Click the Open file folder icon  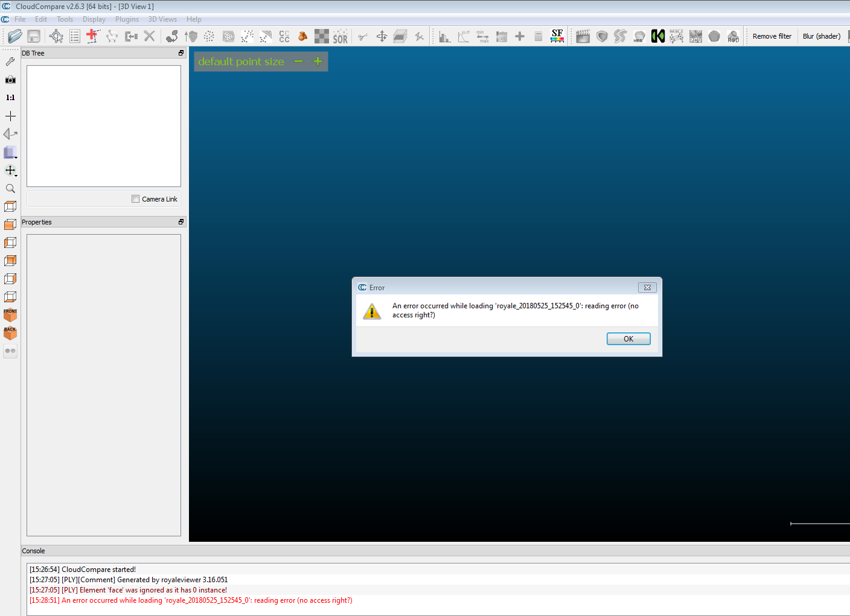pos(15,36)
